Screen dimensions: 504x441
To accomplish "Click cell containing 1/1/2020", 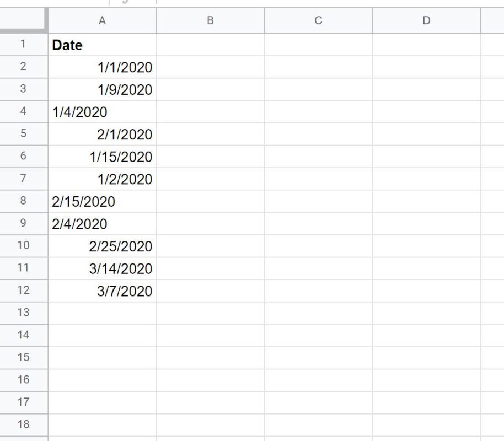I will click(102, 67).
